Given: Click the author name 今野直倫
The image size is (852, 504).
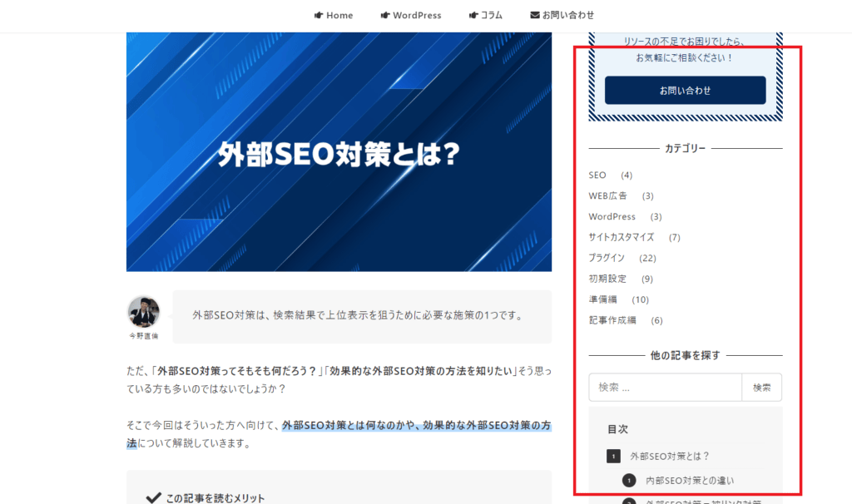Looking at the screenshot, I should click(143, 336).
